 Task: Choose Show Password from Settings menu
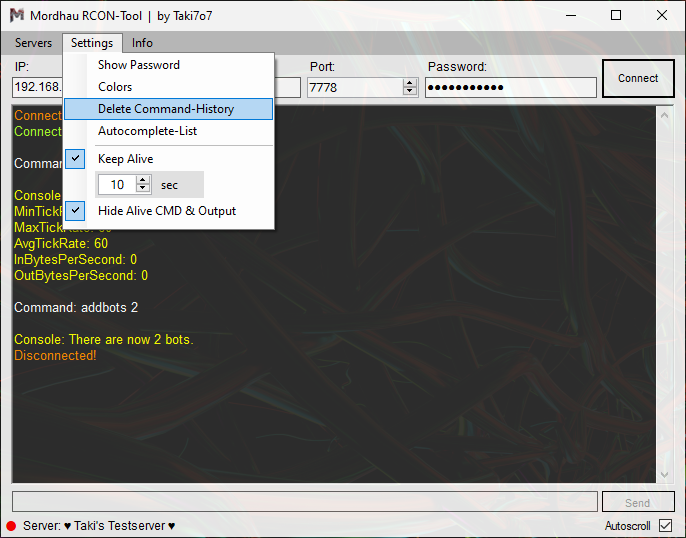point(168,65)
